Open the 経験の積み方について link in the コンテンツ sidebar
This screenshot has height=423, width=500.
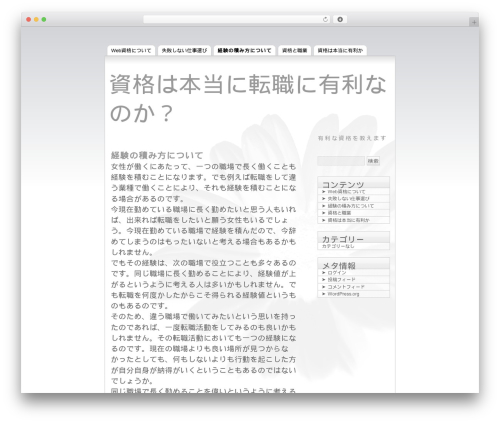[350, 206]
